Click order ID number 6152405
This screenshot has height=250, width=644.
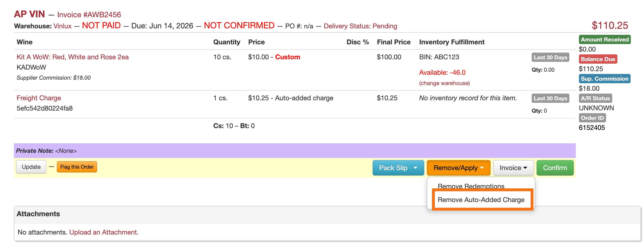click(592, 128)
